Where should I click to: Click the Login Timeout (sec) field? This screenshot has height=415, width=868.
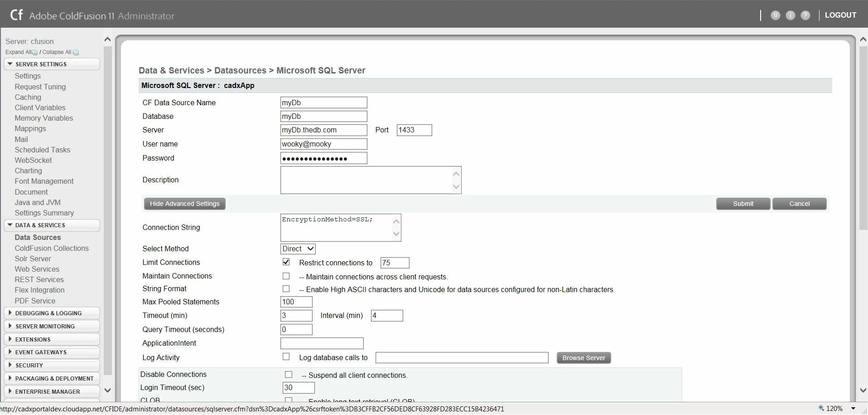pyautogui.click(x=299, y=387)
